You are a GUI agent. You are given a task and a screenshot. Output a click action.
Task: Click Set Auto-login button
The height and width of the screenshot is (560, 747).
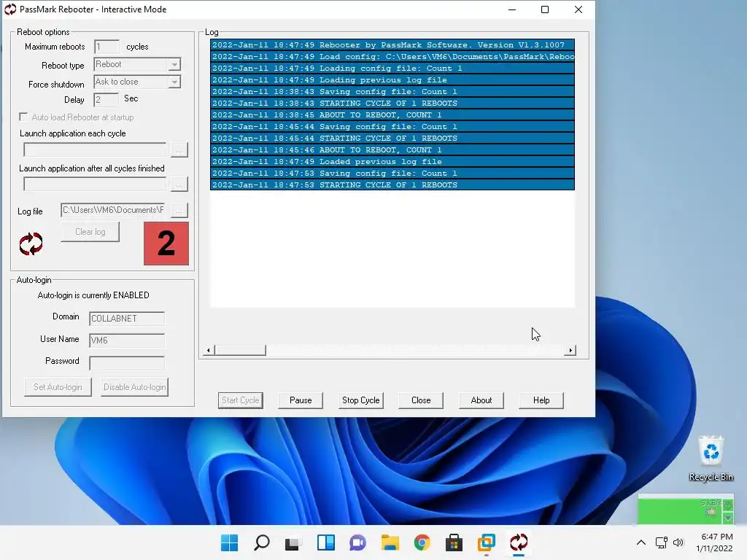tap(58, 387)
